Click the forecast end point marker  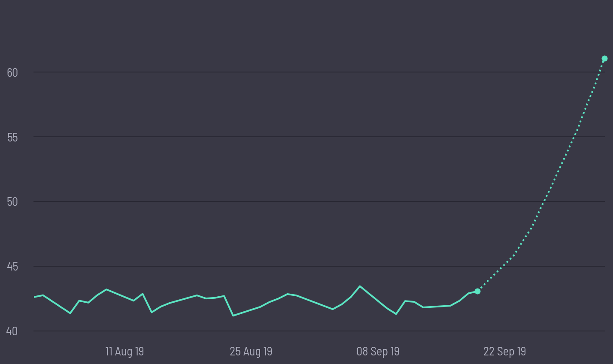[x=604, y=59]
